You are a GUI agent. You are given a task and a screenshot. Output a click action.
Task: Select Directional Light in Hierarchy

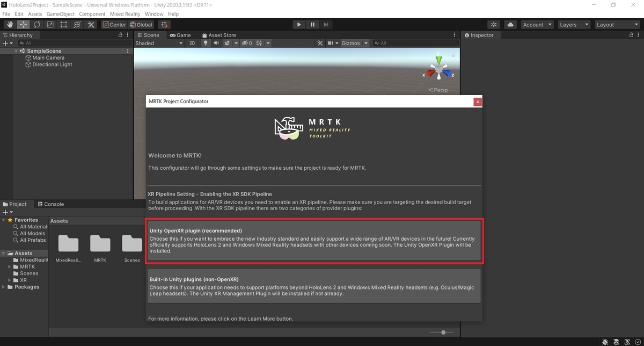(52, 64)
